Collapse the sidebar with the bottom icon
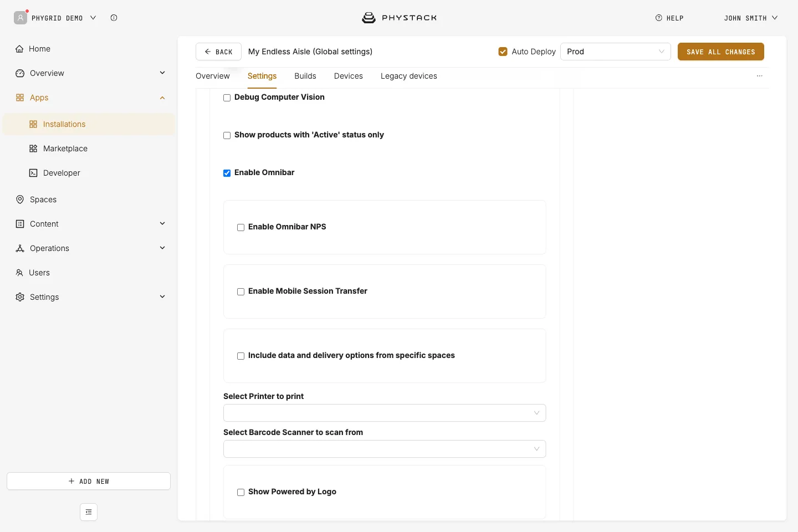 (x=89, y=512)
